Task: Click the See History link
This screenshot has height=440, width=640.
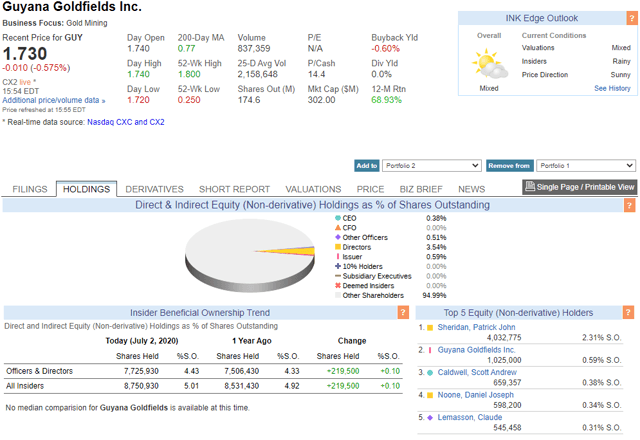Action: tap(612, 88)
